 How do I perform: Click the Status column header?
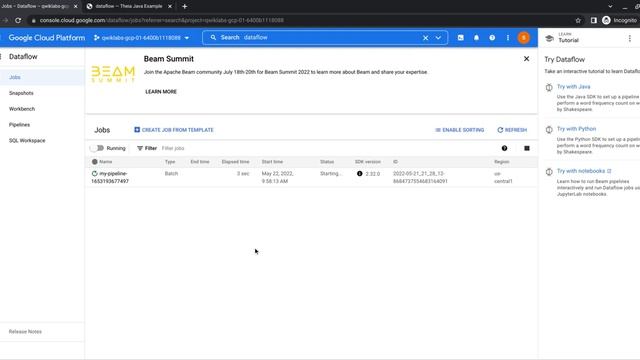(327, 162)
